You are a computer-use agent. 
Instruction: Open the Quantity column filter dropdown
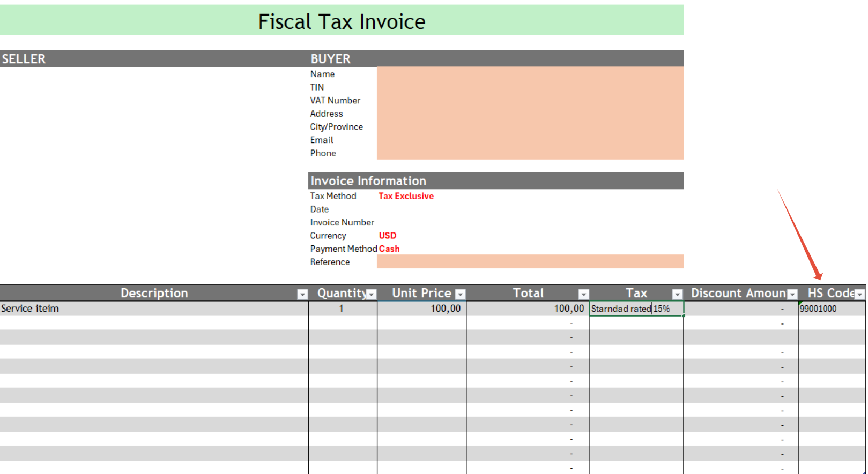pyautogui.click(x=372, y=294)
